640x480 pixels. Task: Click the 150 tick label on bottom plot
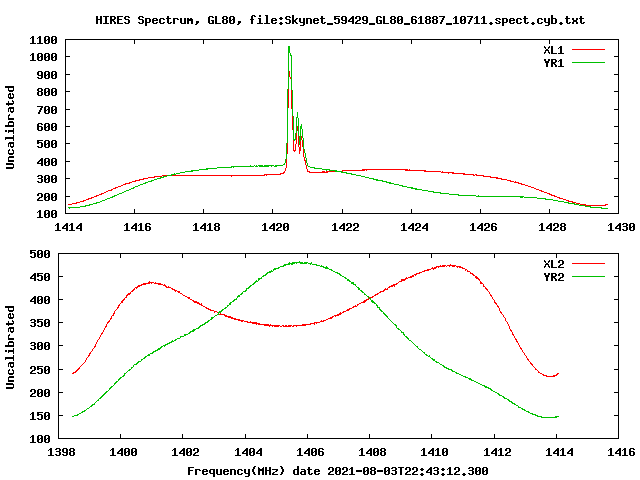(40, 416)
